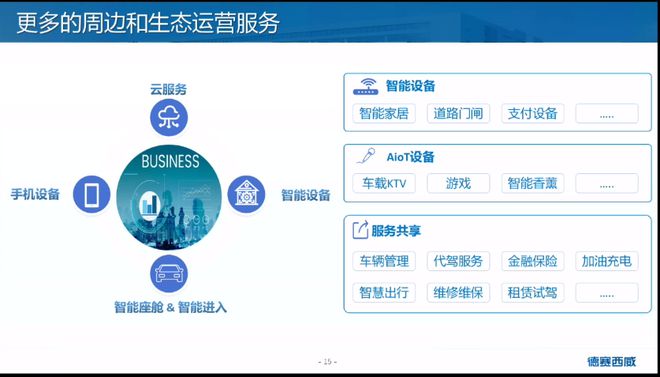
Task: Click the 智能座舱 & 智能进入 label
Action: point(170,308)
